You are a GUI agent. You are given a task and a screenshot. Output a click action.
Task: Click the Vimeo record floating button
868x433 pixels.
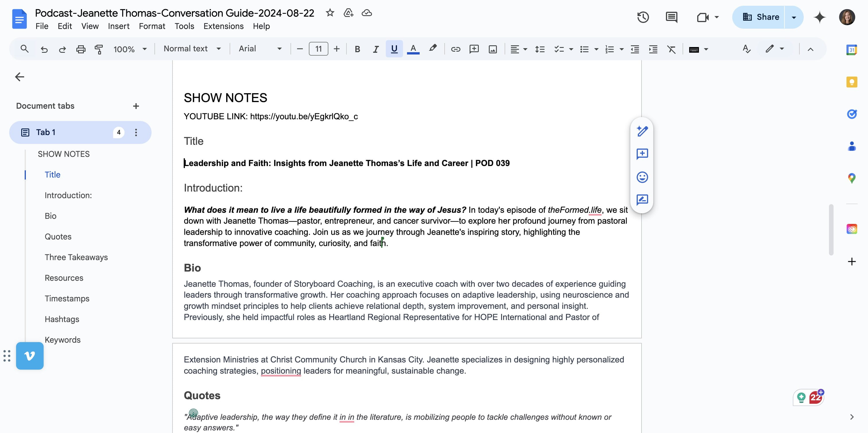coord(30,356)
